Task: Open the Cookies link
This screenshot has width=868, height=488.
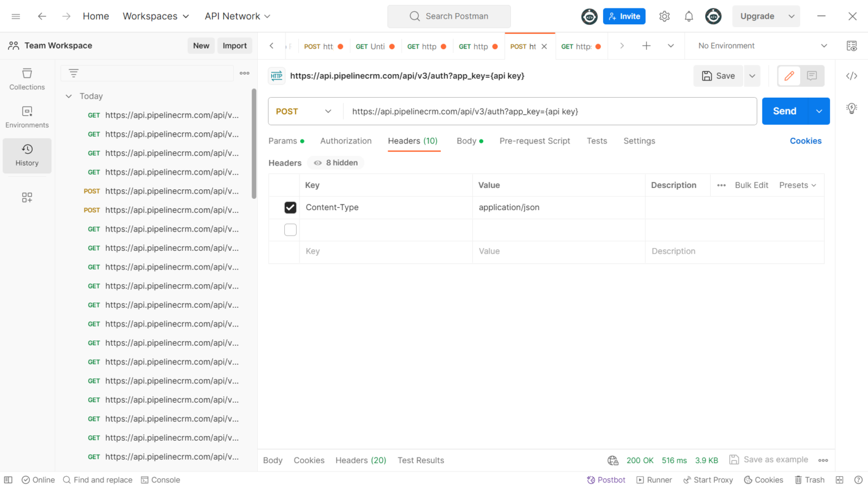Action: (805, 141)
